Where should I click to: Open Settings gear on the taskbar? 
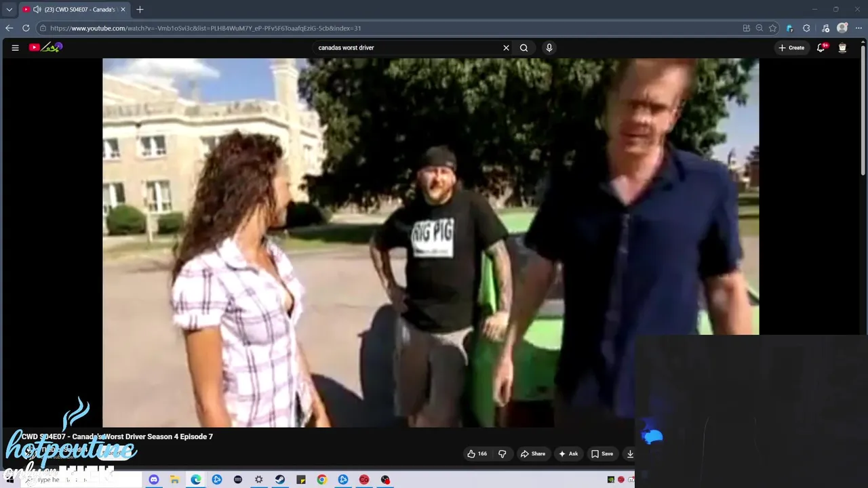[x=259, y=479]
